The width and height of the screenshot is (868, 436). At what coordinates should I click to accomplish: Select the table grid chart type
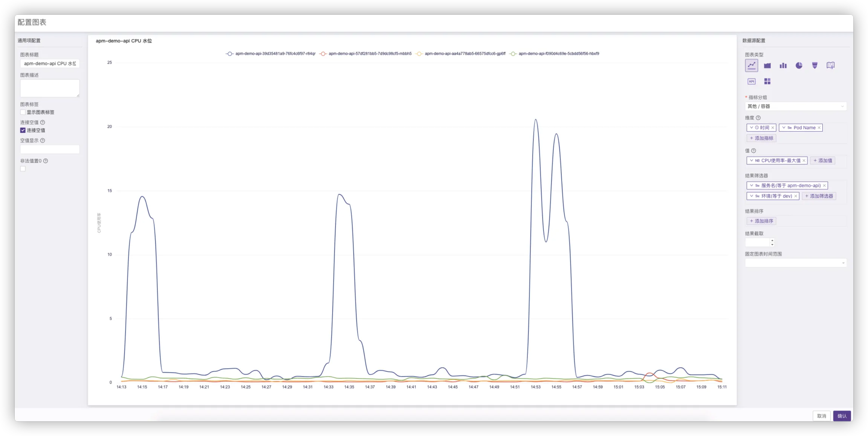pos(767,81)
